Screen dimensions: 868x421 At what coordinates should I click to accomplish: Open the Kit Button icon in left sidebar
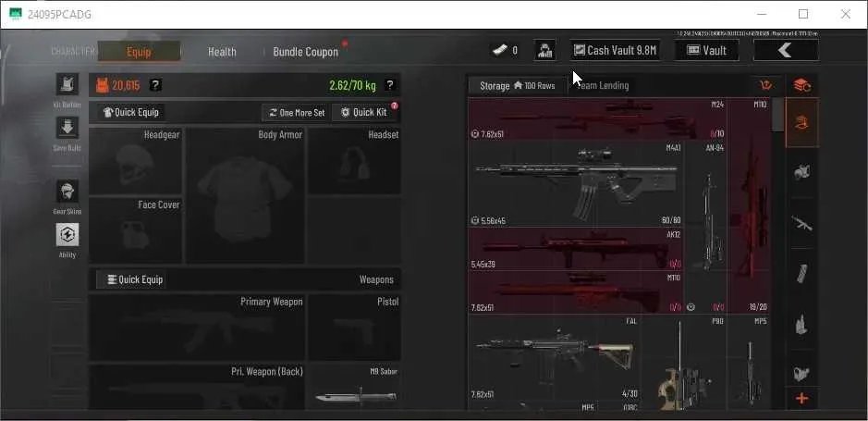[67, 84]
